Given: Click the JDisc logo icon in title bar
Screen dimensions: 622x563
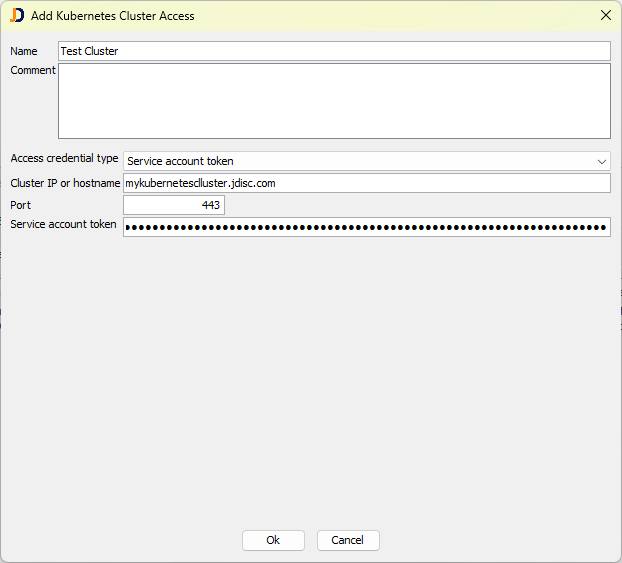Looking at the screenshot, I should click(x=17, y=15).
